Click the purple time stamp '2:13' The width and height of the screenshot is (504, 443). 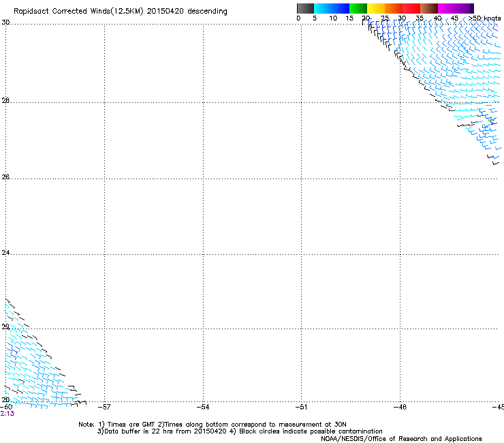(x=7, y=414)
